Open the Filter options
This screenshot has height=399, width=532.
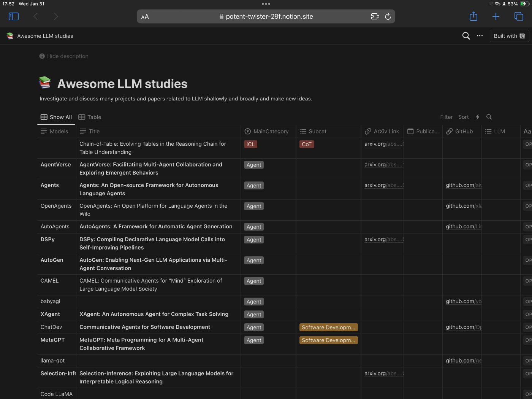[446, 117]
